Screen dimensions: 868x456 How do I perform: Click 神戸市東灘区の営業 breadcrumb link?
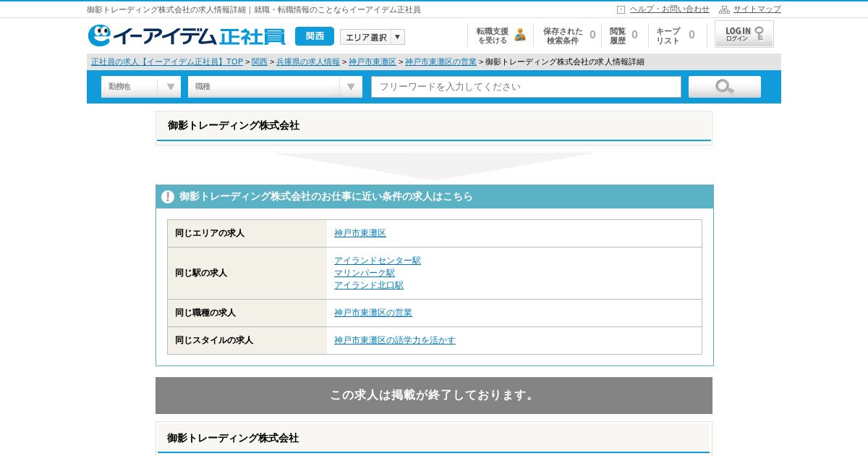(x=441, y=62)
